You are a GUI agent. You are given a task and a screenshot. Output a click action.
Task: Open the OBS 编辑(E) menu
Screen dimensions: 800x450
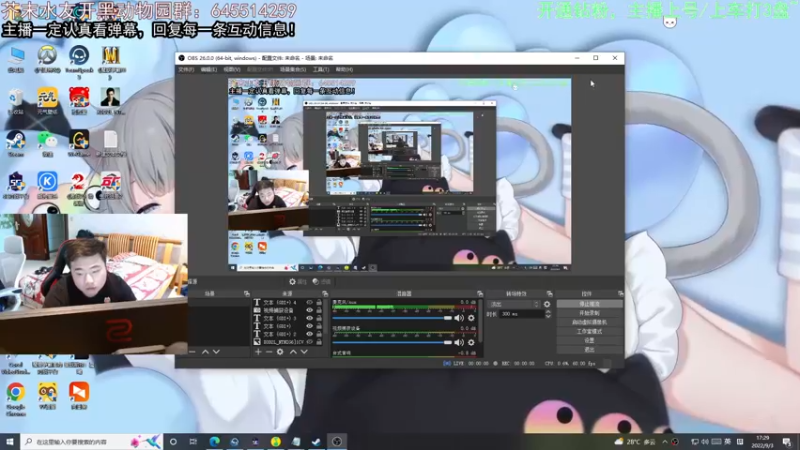(x=208, y=69)
